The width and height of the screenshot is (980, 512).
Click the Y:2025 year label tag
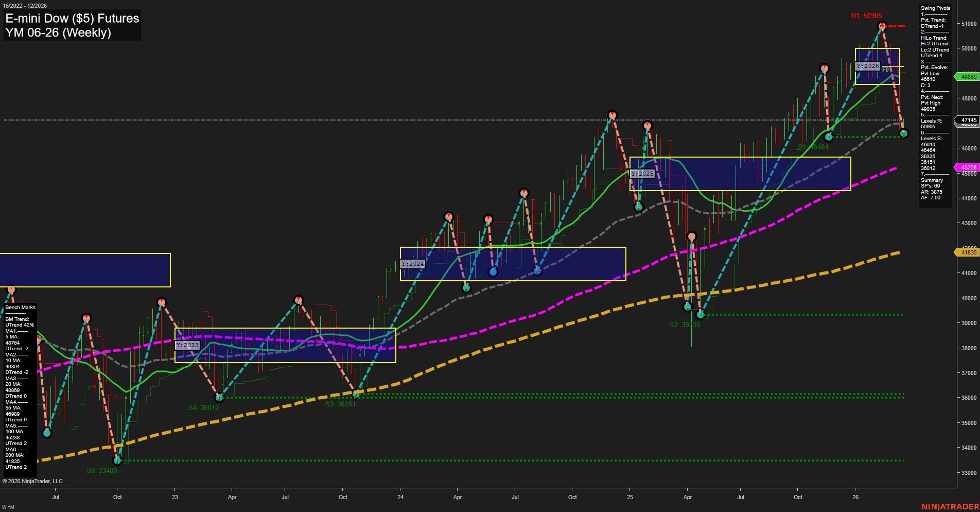click(x=642, y=174)
